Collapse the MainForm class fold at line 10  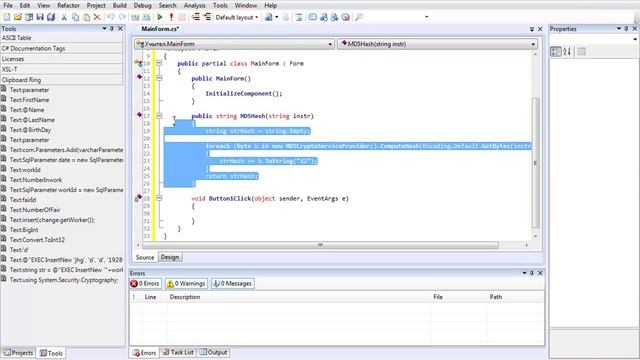pyautogui.click(x=159, y=63)
